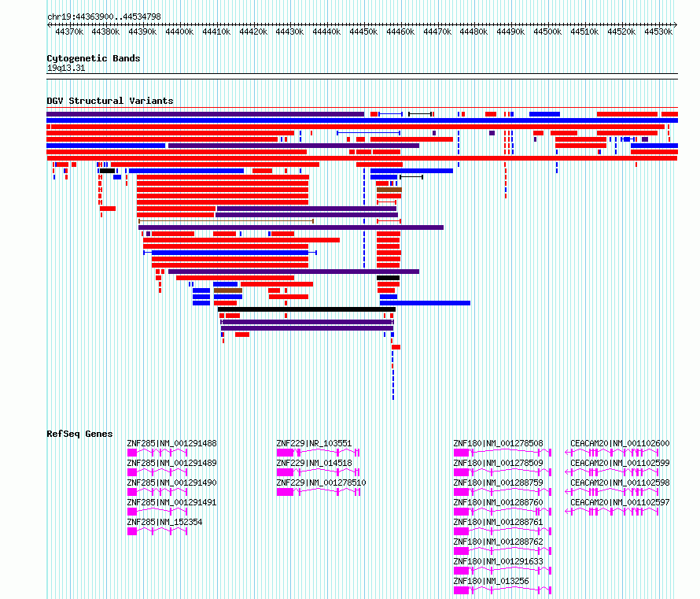Open ZNF285|NM_001291488 gene label

tap(172, 443)
